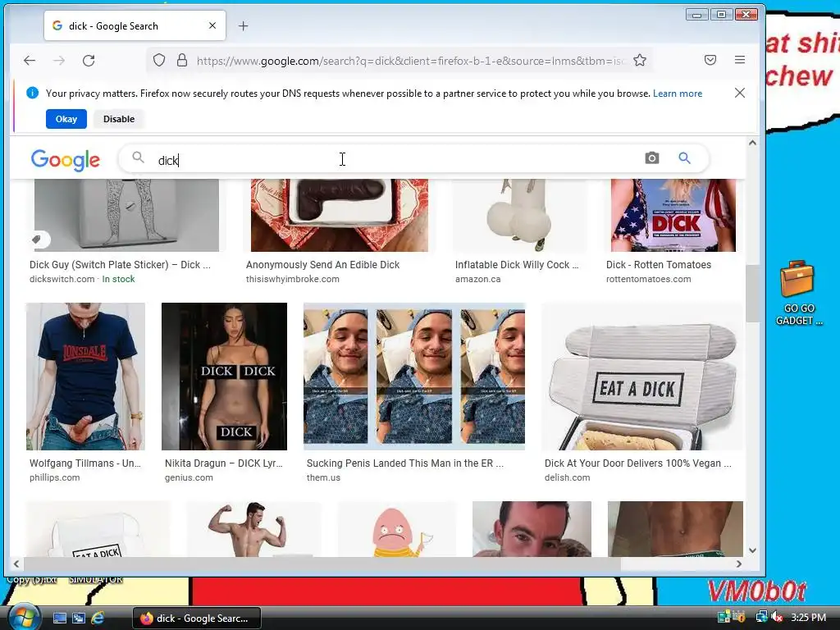Image resolution: width=840 pixels, height=630 pixels.
Task: Click the scroll-up arrow of the page scrollbar
Action: 752,143
